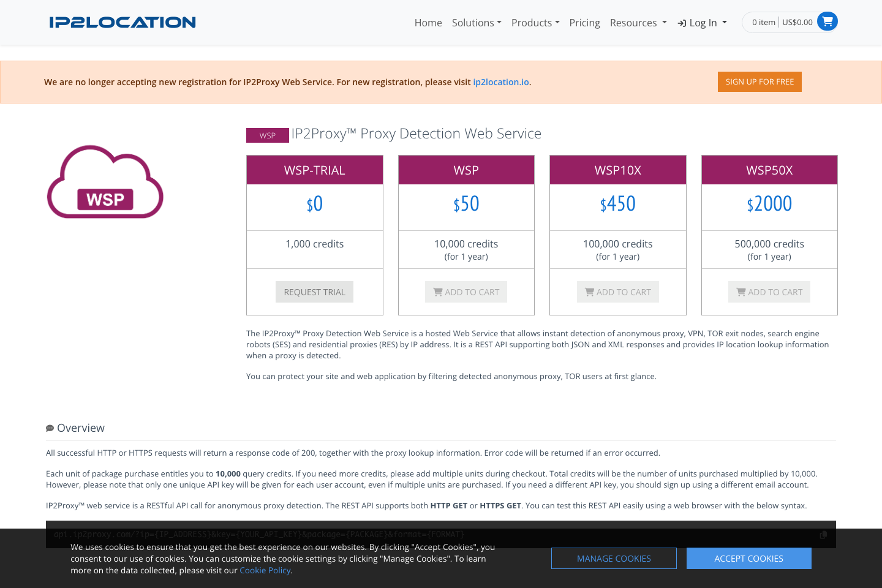Image resolution: width=882 pixels, height=588 pixels.
Task: Click the copy icon in the code snippet box
Action: point(823,534)
